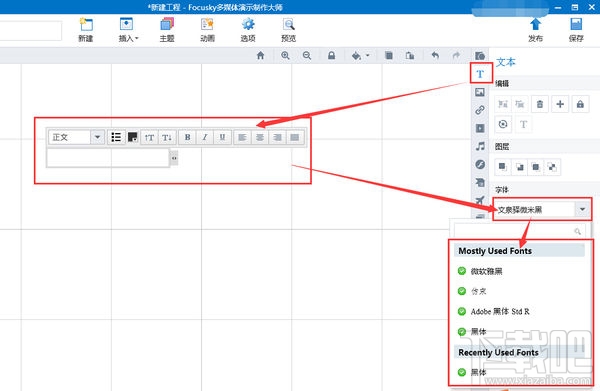The image size is (600, 391).
Task: Click the Recently Used Fonts header
Action: click(520, 352)
